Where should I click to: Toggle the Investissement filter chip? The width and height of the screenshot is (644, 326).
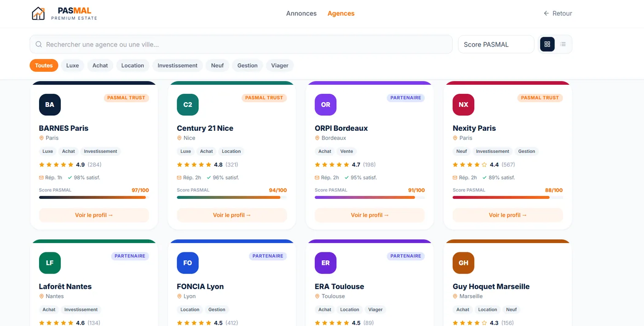pos(178,65)
